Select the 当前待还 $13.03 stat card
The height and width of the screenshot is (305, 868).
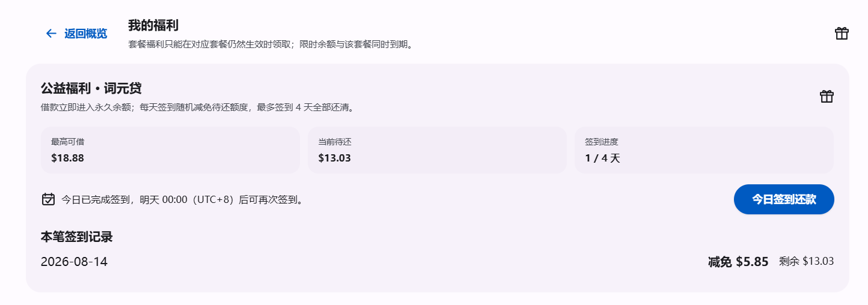click(437, 150)
